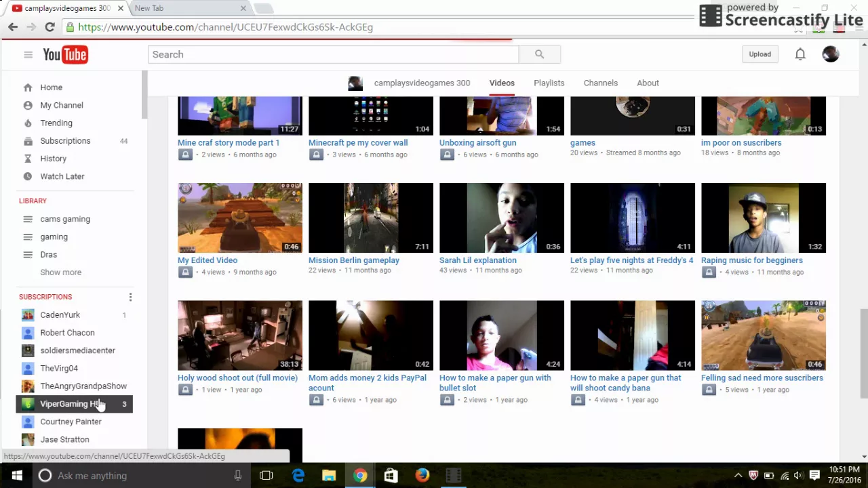Open Mine craf story mode title
Viewport: 868px width, 488px height.
pyautogui.click(x=229, y=143)
